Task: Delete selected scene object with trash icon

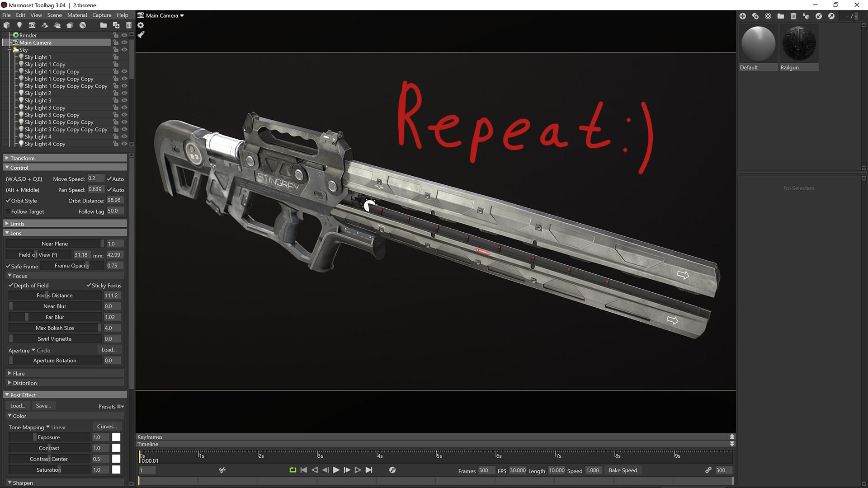Action: click(x=129, y=25)
